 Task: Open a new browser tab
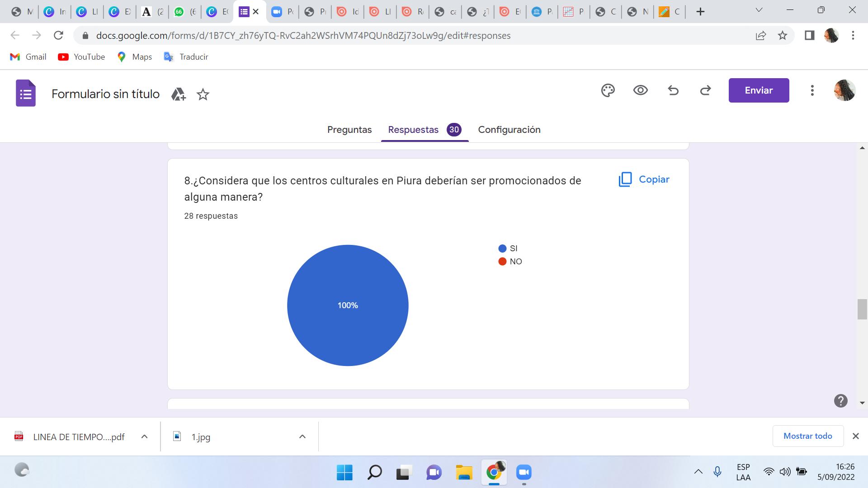(700, 12)
